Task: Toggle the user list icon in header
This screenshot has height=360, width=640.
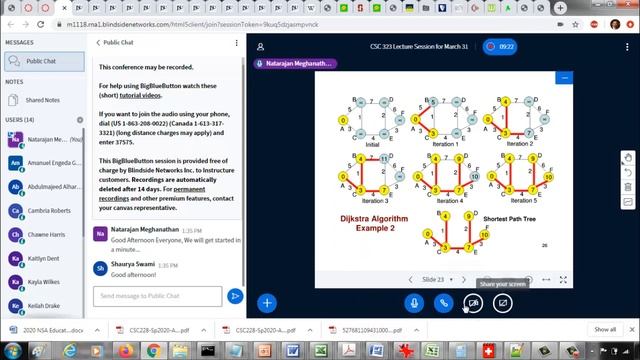Action: point(260,47)
